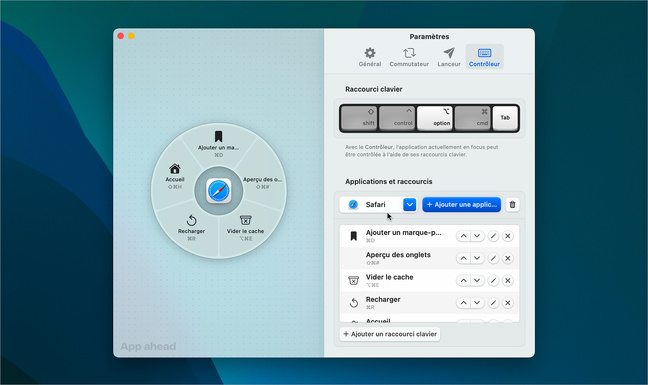648x385 pixels.
Task: Move Aperçu des onglets down
Action: click(477, 258)
